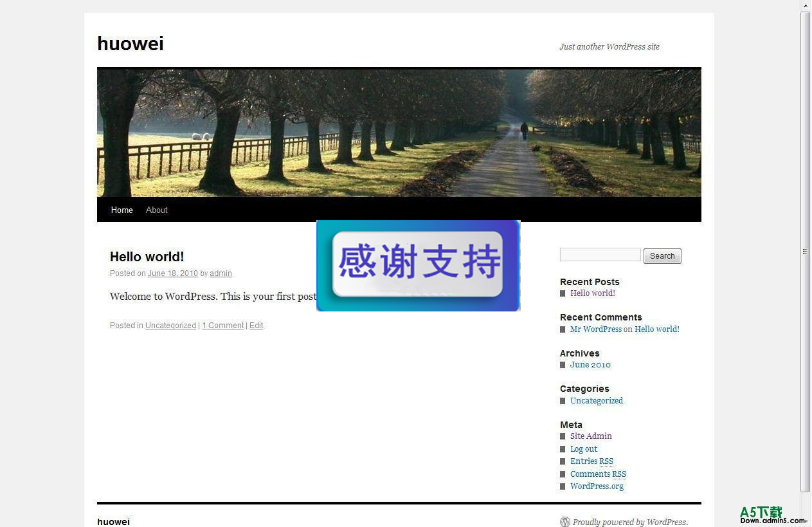812x527 pixels.
Task: Click the Proudly powered by WordPress link
Action: pos(630,522)
